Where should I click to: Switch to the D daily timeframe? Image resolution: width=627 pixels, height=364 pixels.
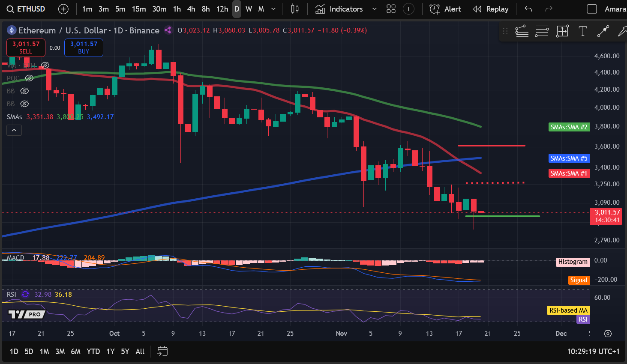coord(236,9)
